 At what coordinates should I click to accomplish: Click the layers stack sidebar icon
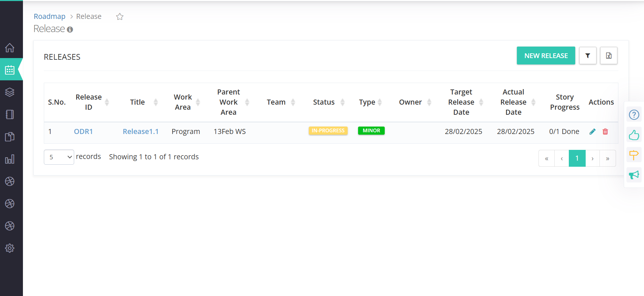10,92
